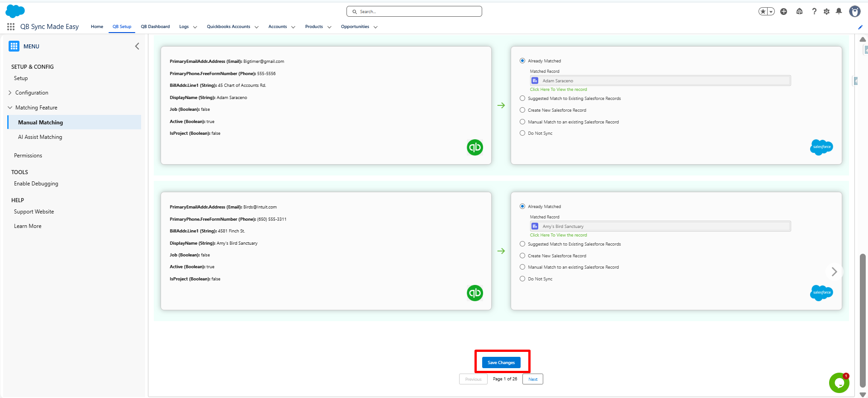Open AI Assist Matching in sidebar
The width and height of the screenshot is (868, 398).
pyautogui.click(x=40, y=137)
